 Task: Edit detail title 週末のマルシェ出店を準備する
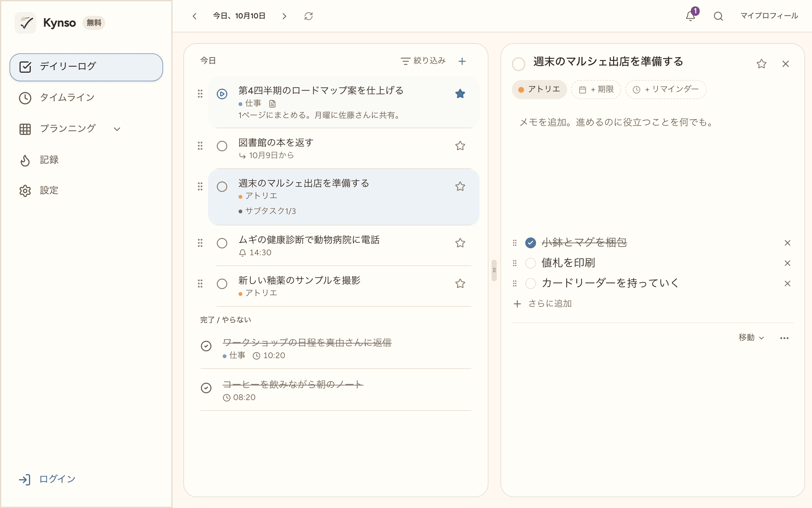tap(608, 62)
